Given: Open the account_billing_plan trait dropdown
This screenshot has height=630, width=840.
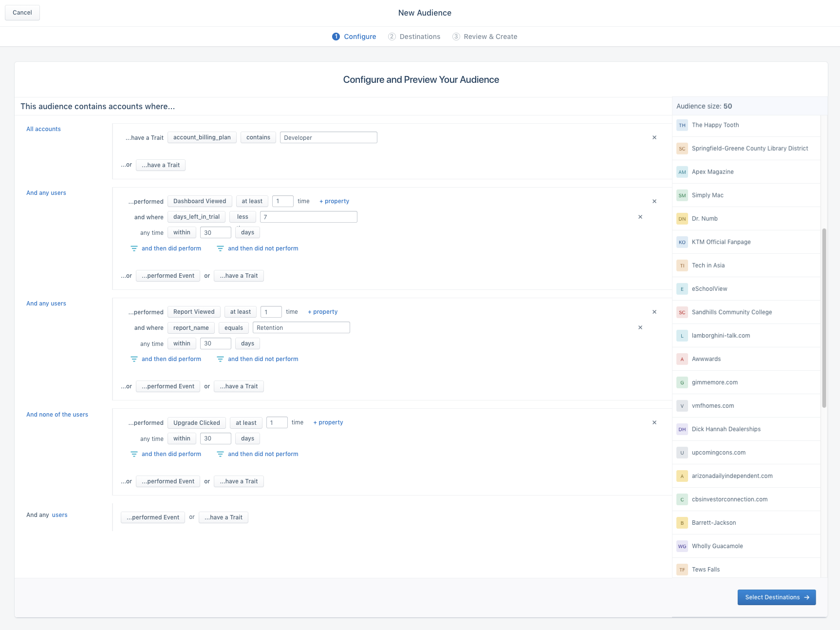Looking at the screenshot, I should click(x=202, y=137).
